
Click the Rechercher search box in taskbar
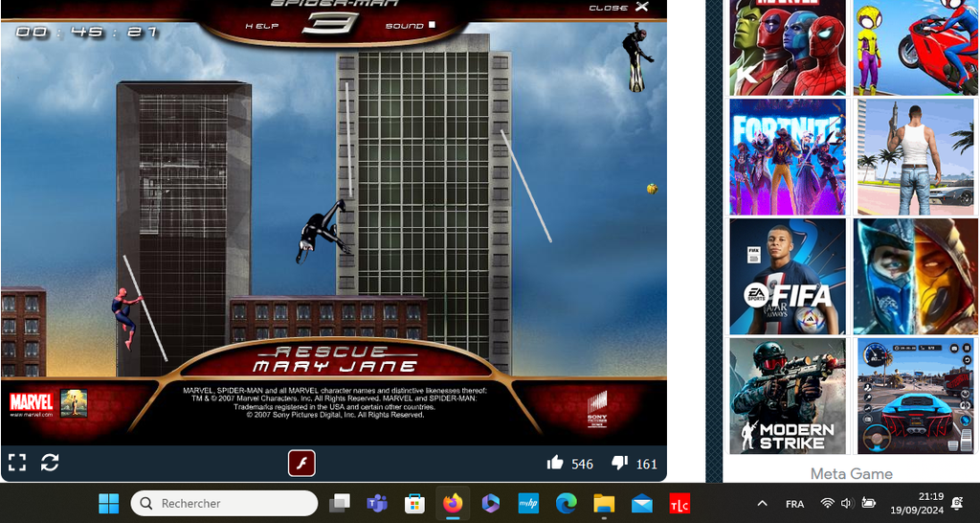(x=225, y=503)
